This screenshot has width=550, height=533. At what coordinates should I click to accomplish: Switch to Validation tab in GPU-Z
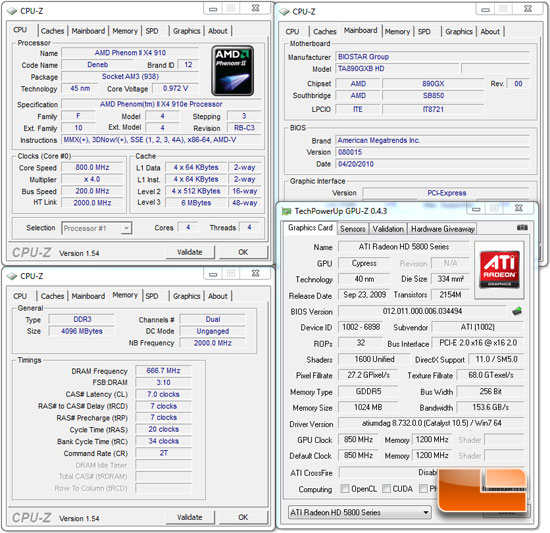(x=388, y=229)
